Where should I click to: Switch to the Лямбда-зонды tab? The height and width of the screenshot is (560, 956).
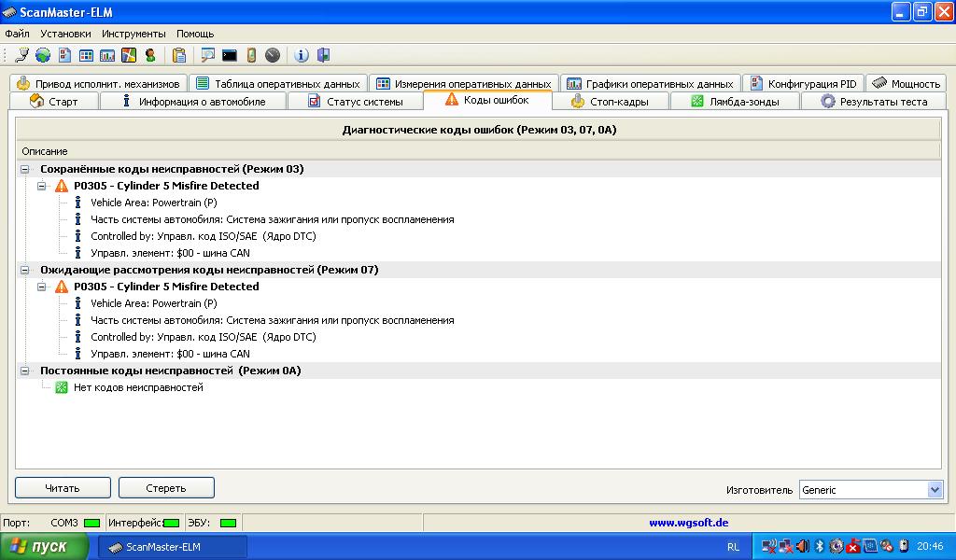pyautogui.click(x=735, y=101)
